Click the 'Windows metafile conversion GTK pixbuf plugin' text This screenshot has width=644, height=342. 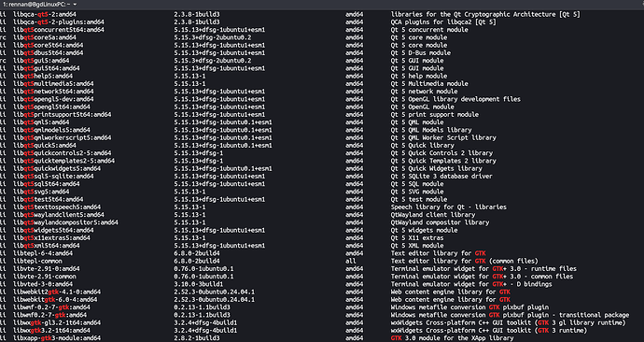(x=469, y=307)
